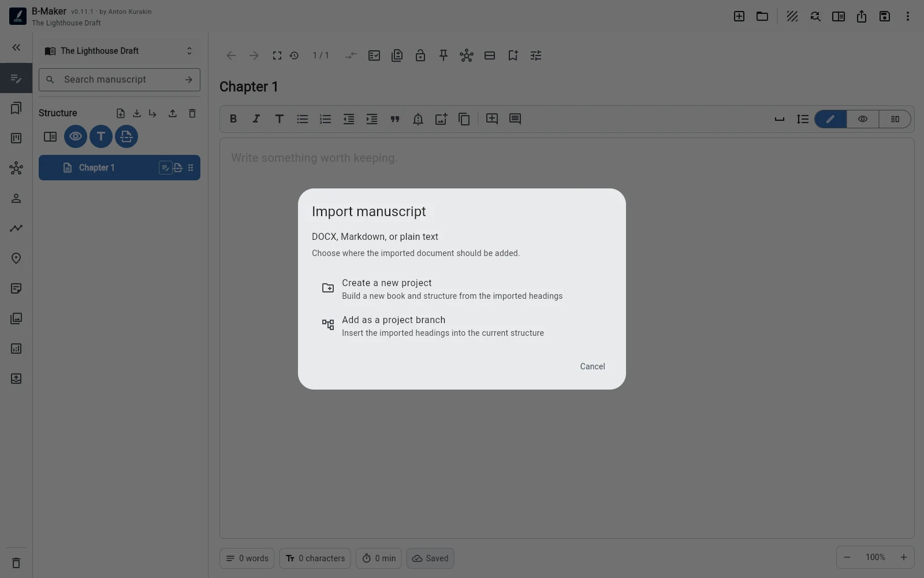Decrease zoom with minus button
924x578 pixels.
point(847,557)
